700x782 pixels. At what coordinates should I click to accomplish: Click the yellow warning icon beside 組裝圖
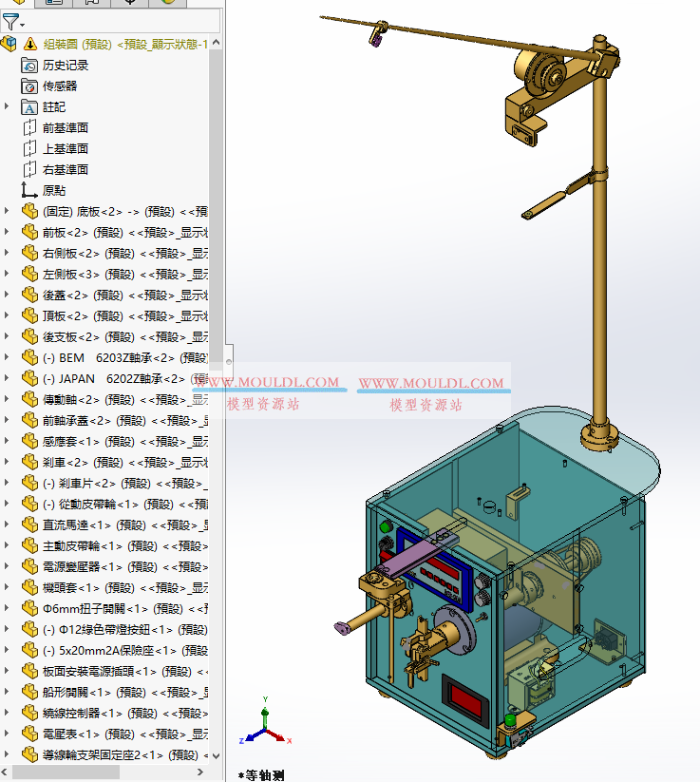[x=29, y=44]
